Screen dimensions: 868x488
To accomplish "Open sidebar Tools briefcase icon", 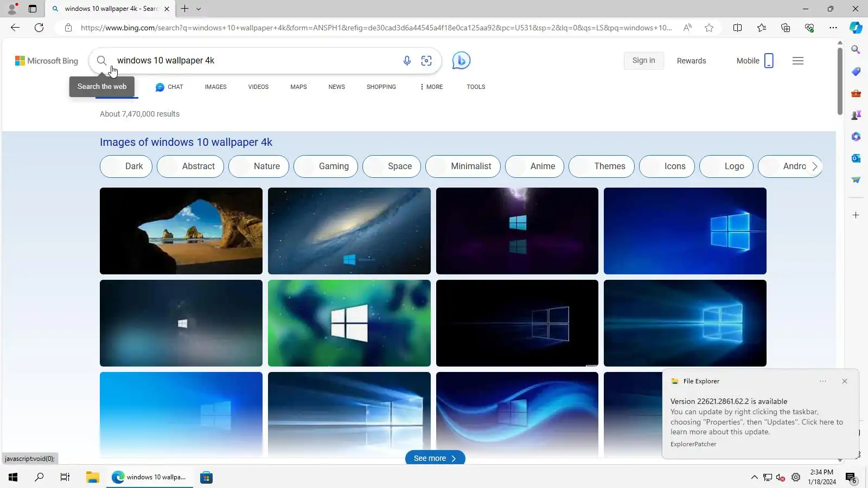I will 856,93.
